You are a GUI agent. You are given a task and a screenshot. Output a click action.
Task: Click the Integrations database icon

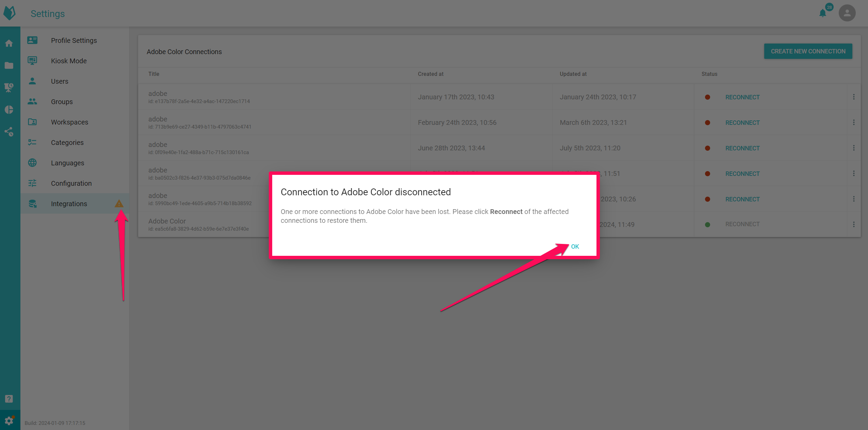point(33,203)
